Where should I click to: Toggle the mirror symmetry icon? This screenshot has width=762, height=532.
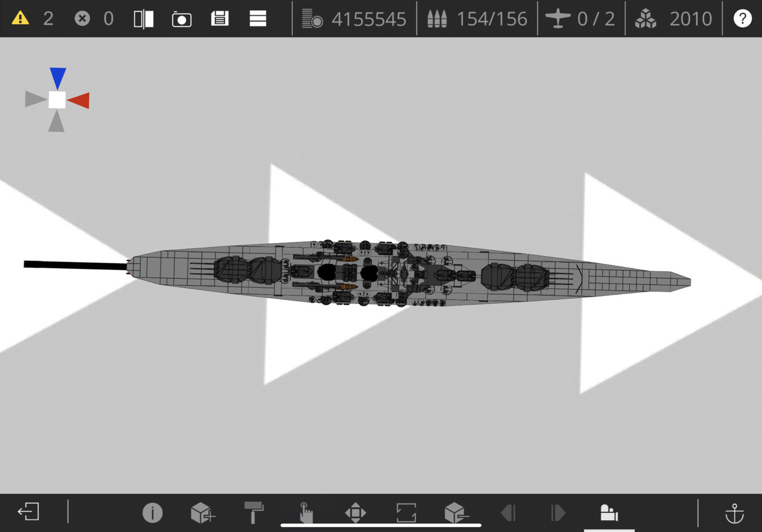143,19
